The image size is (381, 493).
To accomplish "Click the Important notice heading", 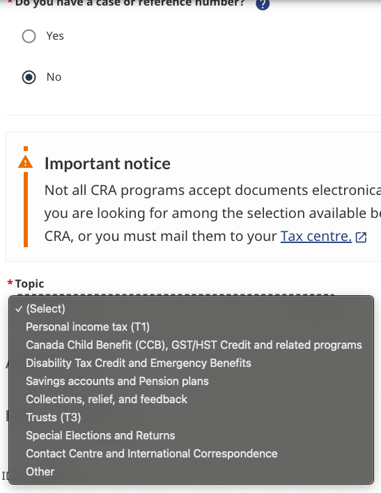I will (107, 164).
